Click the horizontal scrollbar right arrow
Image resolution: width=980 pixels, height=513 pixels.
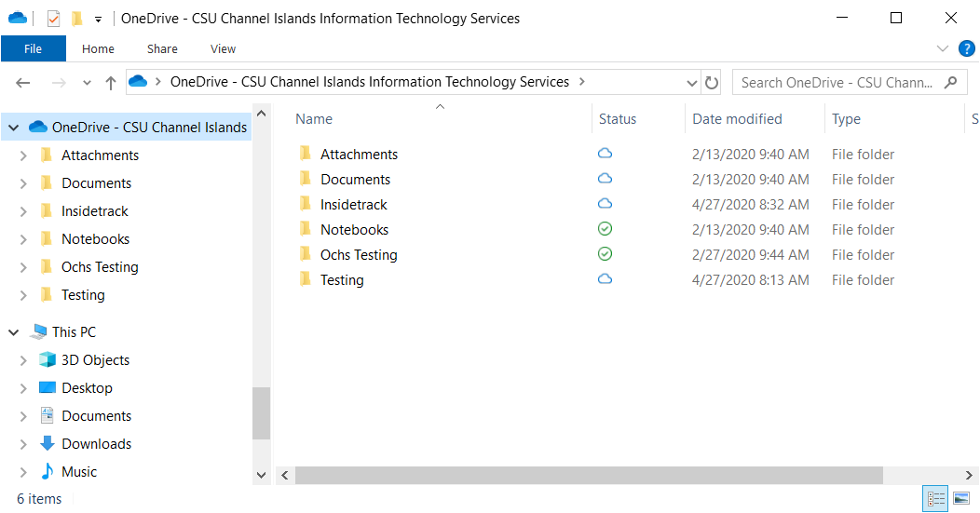click(969, 476)
